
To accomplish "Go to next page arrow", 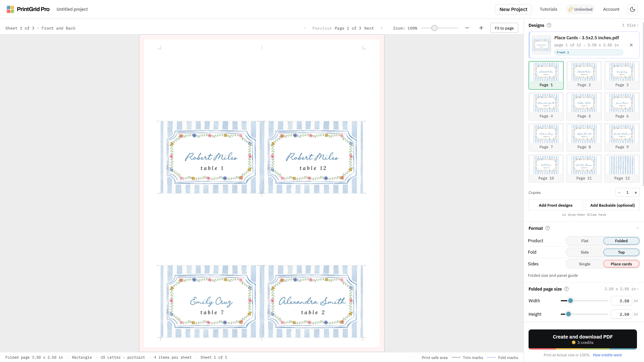I will click(382, 28).
